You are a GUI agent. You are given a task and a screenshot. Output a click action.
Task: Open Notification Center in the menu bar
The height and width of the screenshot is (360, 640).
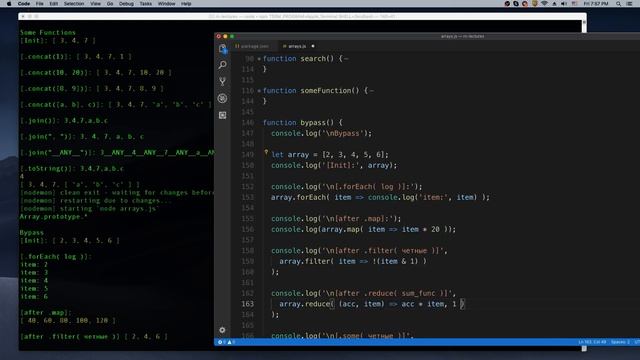[630, 4]
